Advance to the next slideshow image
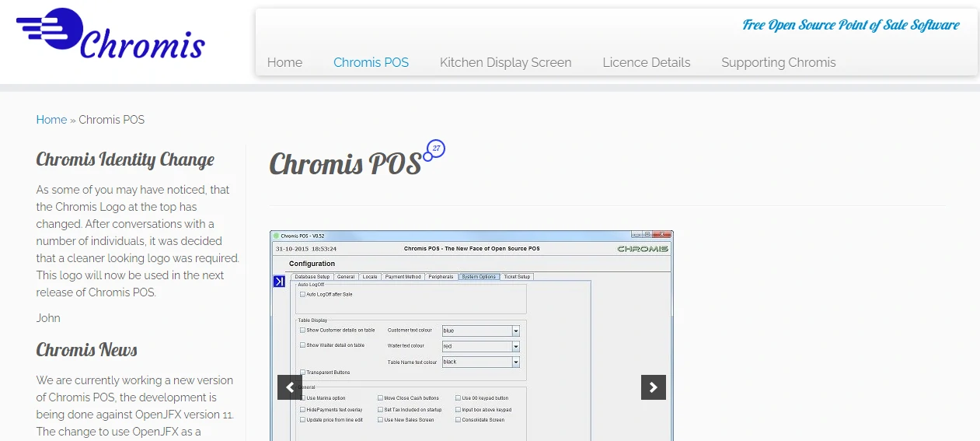 (x=653, y=387)
